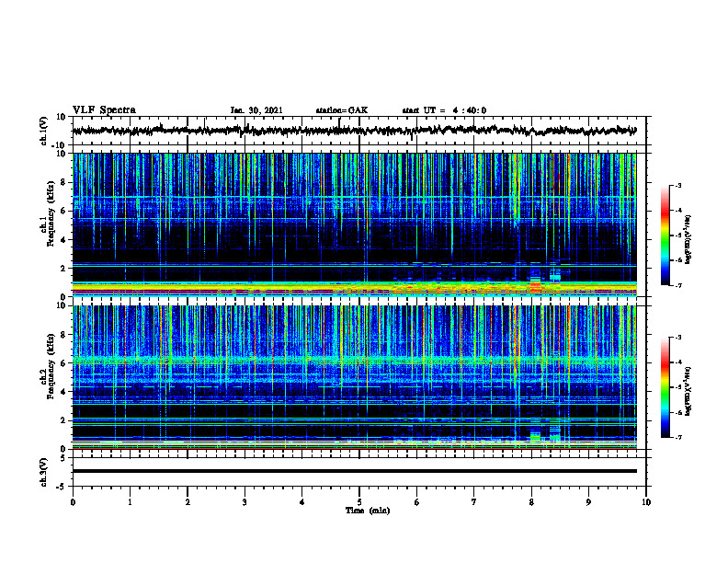The height and width of the screenshot is (563, 728).
Task: Click the "7" tick label on the time axis
Action: tap(474, 502)
